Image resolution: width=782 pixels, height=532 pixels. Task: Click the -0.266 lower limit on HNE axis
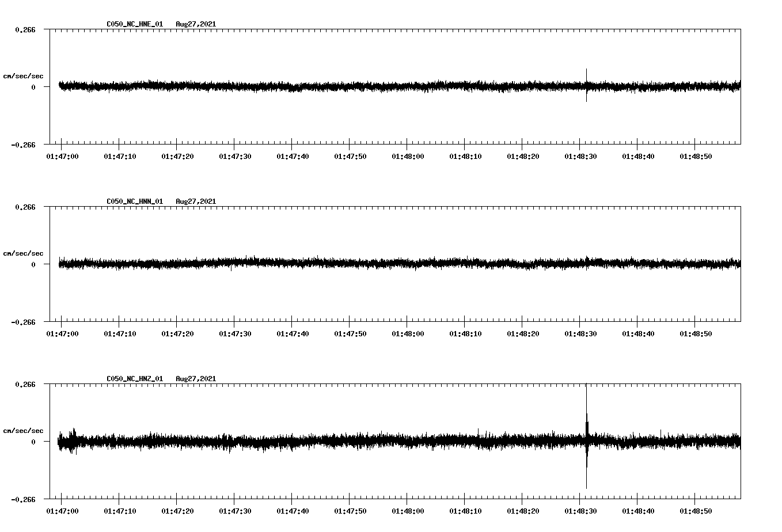coord(23,145)
